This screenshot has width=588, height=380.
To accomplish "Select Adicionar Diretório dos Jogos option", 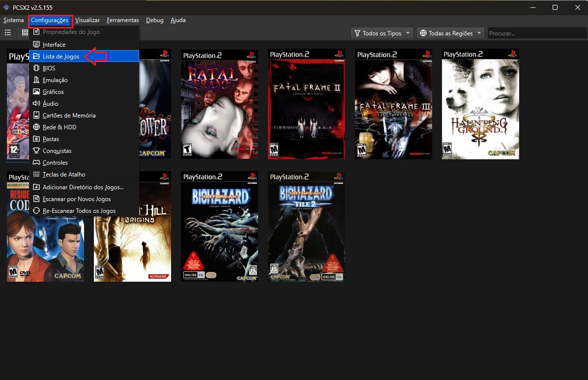I will pos(83,187).
